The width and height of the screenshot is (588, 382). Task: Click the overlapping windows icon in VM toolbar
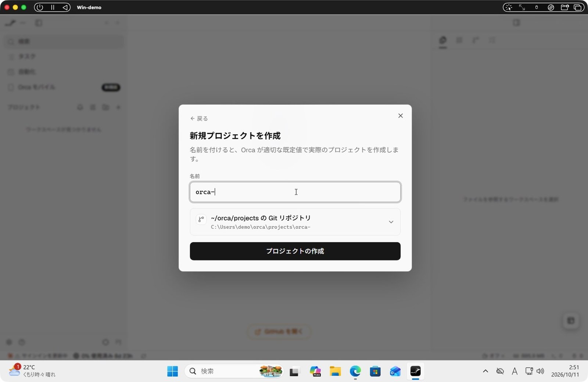tap(578, 7)
